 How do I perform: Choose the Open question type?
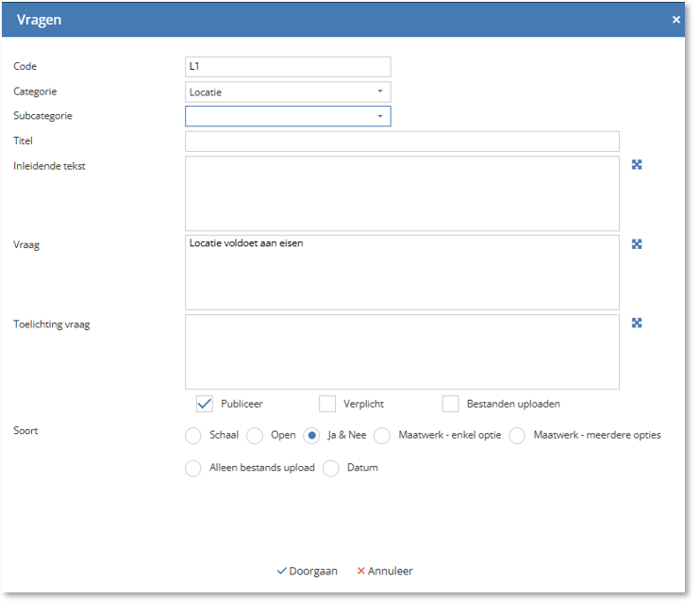pos(255,436)
